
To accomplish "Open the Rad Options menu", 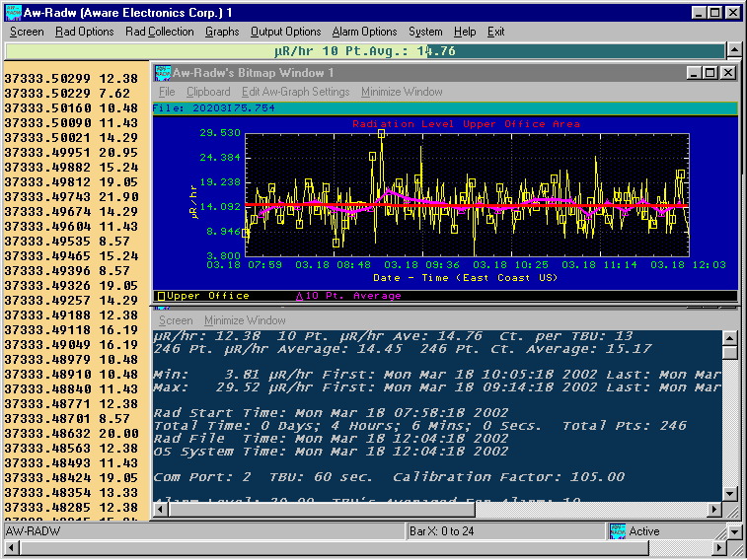I will tap(84, 32).
